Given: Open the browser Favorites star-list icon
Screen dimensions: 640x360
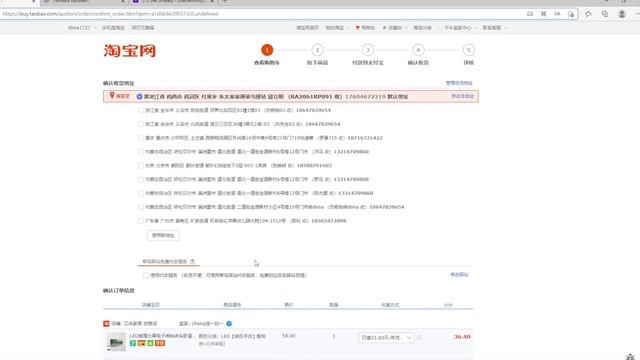Looking at the screenshot, I should click(588, 14).
